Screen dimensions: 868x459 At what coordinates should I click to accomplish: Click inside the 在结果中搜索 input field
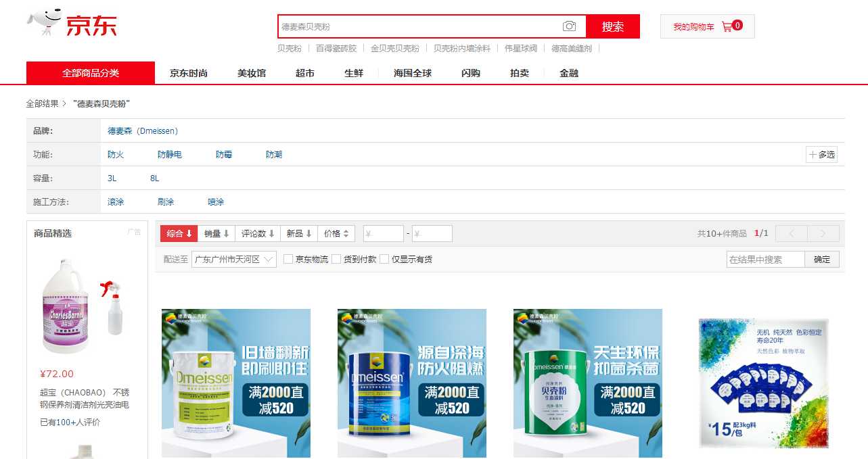764,258
